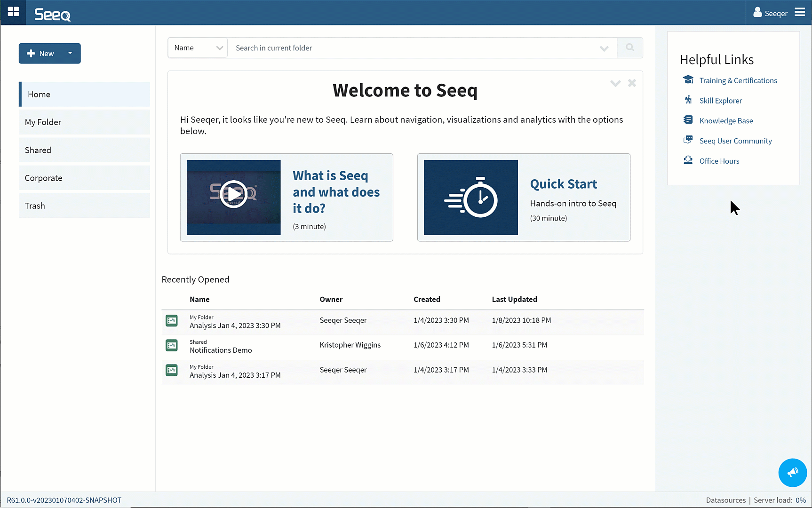Viewport: 812px width, 508px height.
Task: Open My Folder in the sidebar
Action: pos(85,122)
